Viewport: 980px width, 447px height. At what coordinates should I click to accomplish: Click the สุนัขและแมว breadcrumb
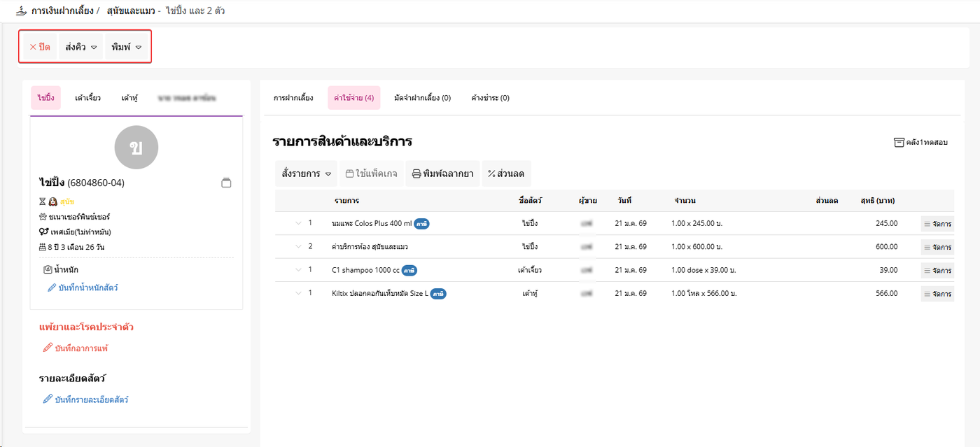pos(132,11)
